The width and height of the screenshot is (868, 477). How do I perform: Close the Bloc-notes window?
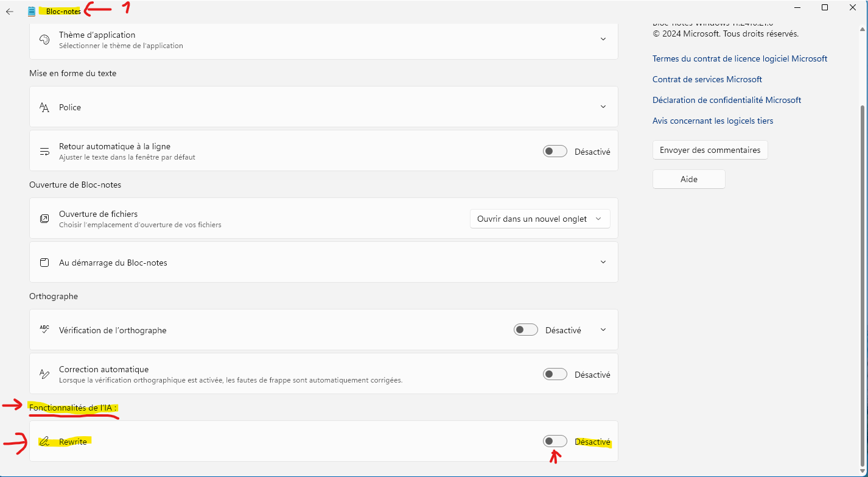(x=853, y=7)
